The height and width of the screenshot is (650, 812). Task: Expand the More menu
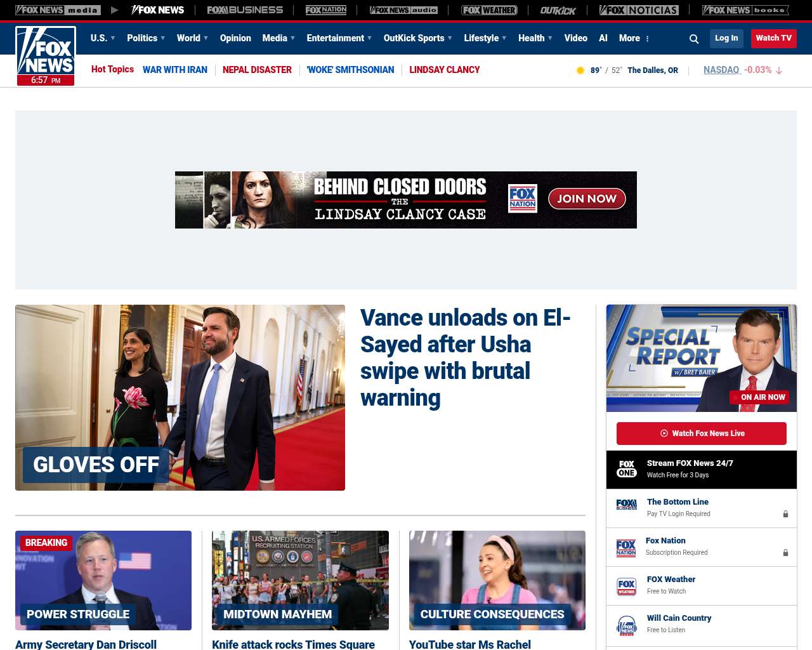pos(634,38)
